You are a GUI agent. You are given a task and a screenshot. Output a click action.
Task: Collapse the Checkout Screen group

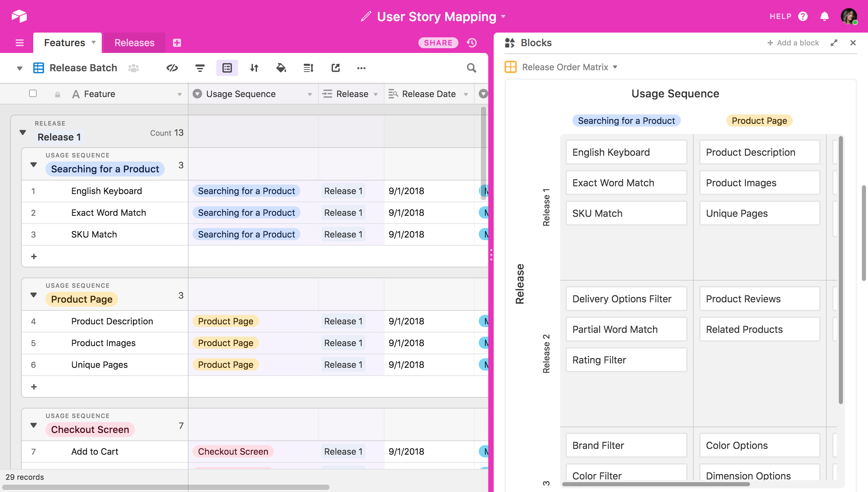point(34,425)
